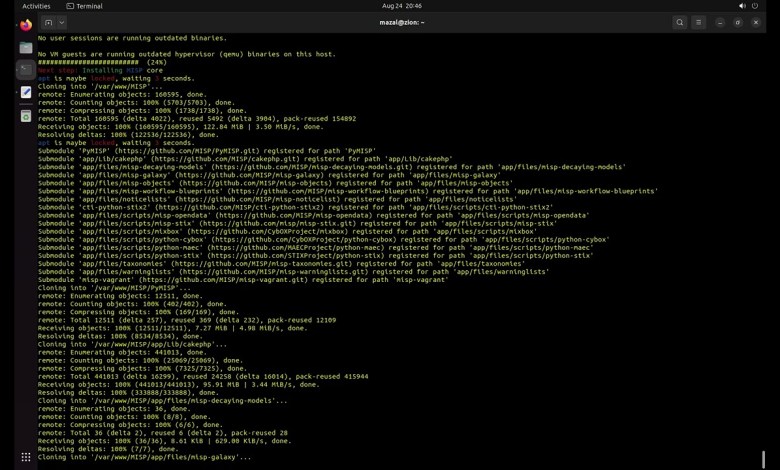
Task: Search terminal output with magnifier icon
Action: (x=680, y=22)
